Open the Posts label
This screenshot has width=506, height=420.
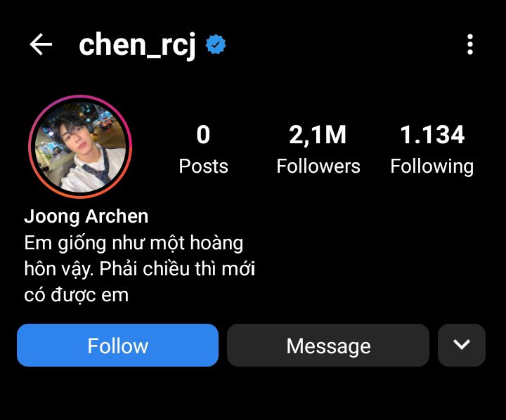204,166
